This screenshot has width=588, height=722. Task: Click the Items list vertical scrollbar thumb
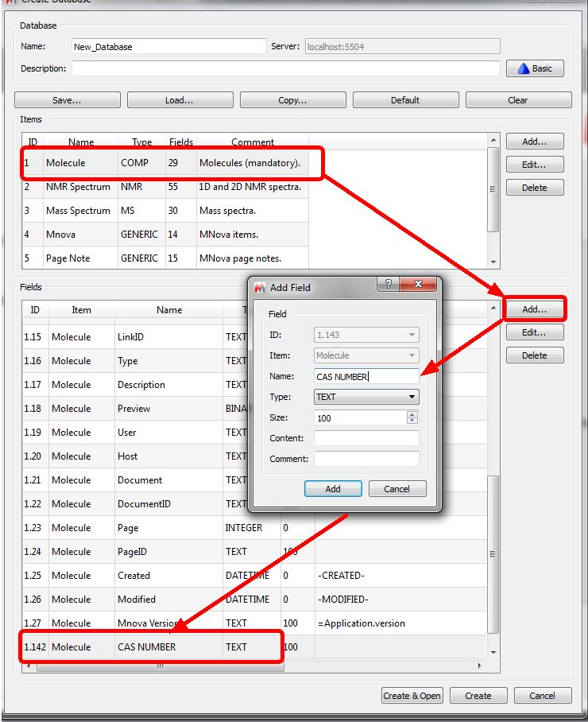[493, 189]
